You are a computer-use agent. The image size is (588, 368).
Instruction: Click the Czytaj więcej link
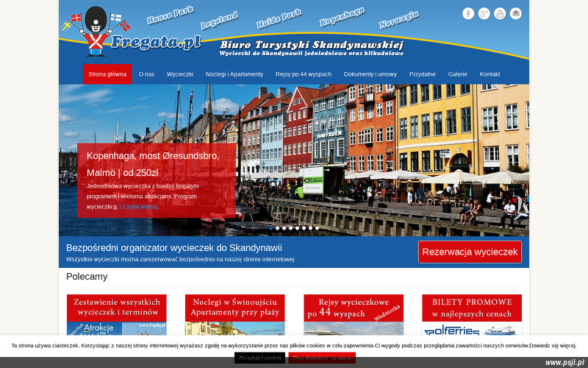pyautogui.click(x=141, y=207)
